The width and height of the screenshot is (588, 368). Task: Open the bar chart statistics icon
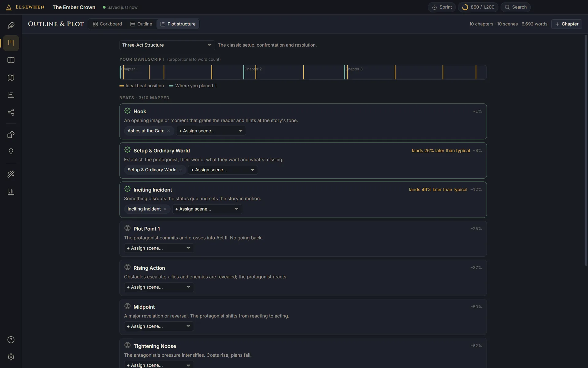pyautogui.click(x=11, y=192)
